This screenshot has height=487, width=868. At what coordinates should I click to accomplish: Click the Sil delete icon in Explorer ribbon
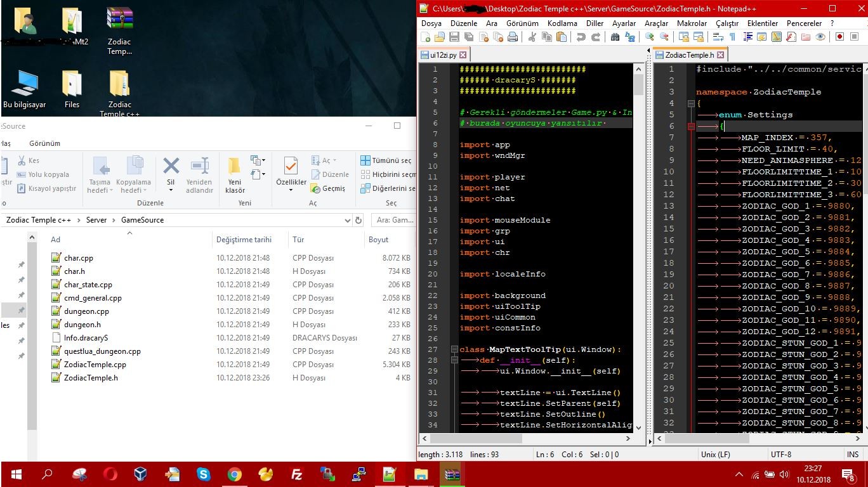[171, 166]
